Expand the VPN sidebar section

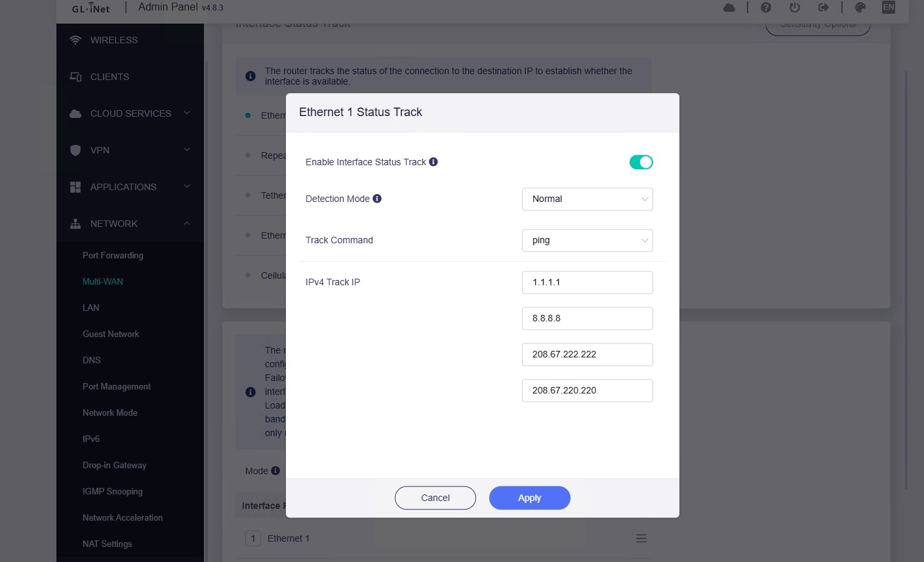click(x=187, y=150)
